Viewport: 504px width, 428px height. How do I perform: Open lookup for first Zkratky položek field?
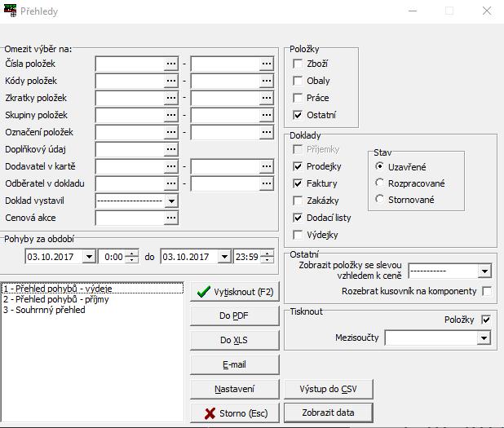pyautogui.click(x=171, y=98)
